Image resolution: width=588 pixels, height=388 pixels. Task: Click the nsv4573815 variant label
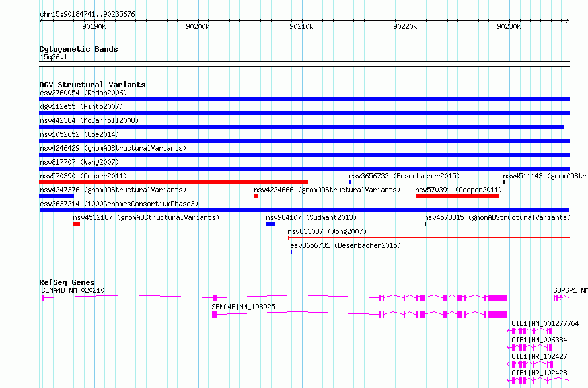(x=497, y=217)
